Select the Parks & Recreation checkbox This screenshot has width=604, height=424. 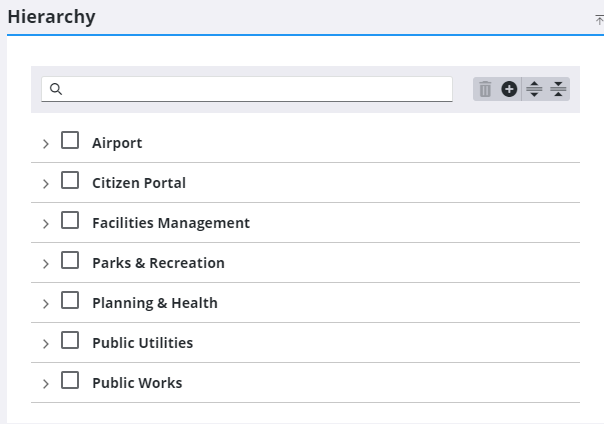pyautogui.click(x=70, y=261)
